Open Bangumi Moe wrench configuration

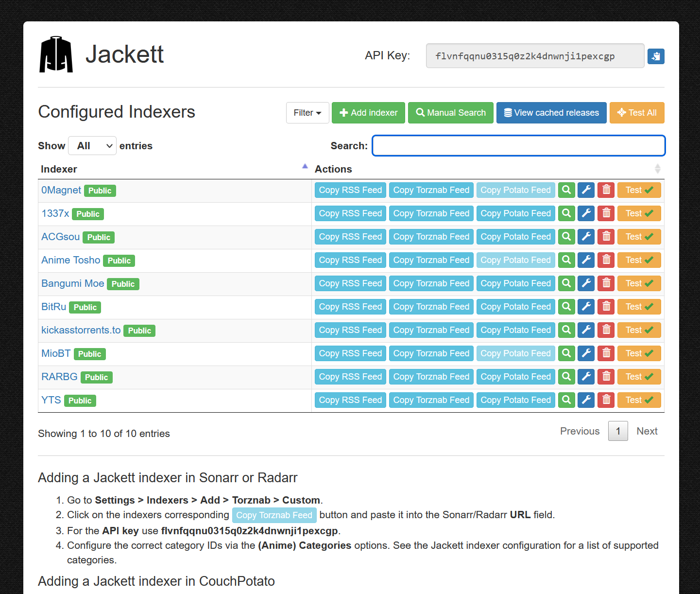click(586, 283)
